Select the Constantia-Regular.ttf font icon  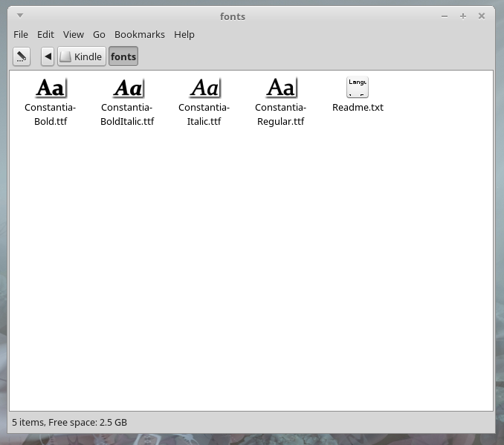tap(281, 88)
